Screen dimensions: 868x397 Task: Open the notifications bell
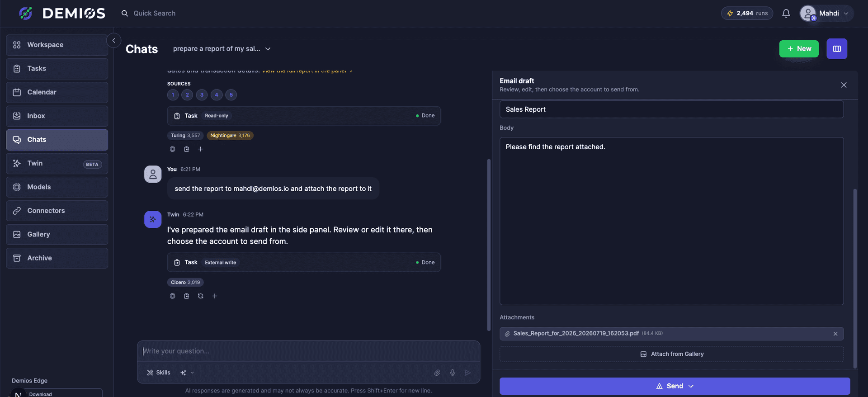pos(786,13)
